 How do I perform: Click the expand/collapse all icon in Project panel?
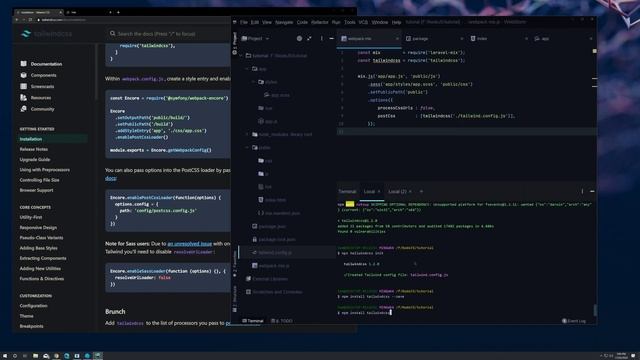point(309,38)
